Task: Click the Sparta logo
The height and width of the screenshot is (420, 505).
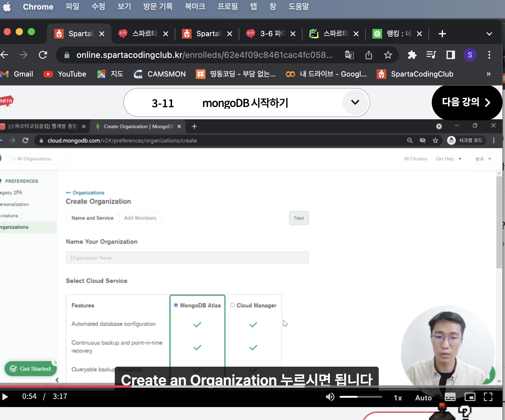Action: [7, 101]
